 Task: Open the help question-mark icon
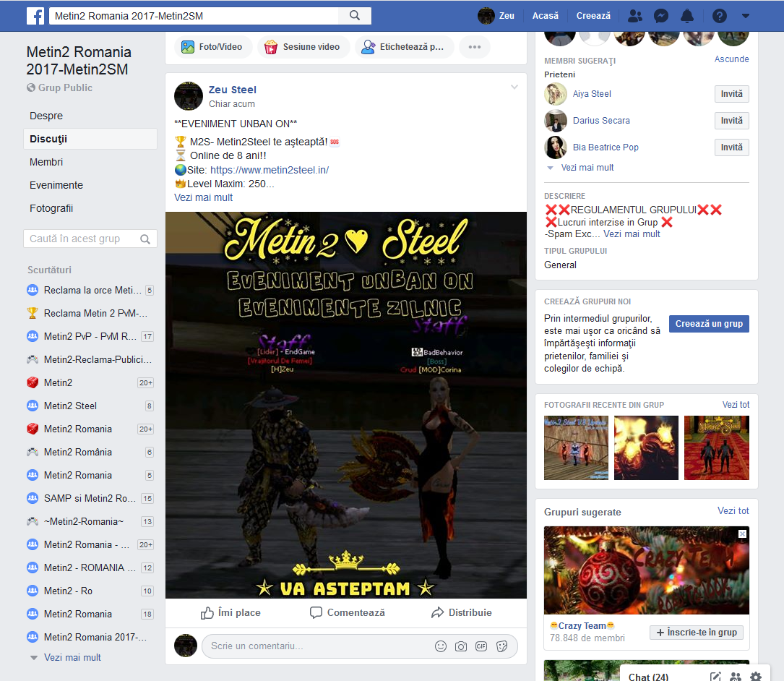[x=720, y=16]
